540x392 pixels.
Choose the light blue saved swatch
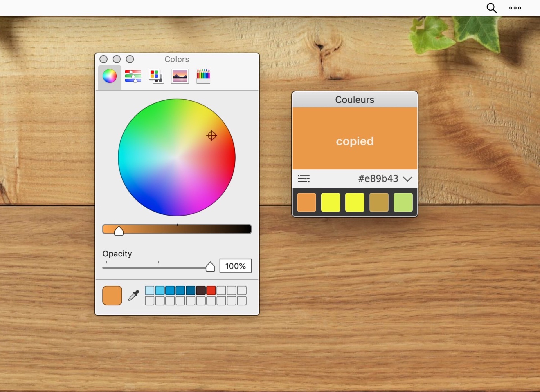point(150,290)
